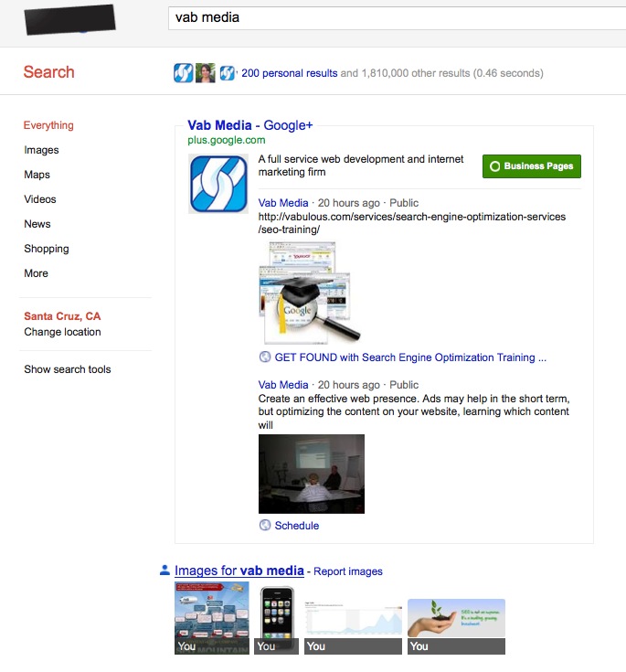Click the large Vab Media logo thumbnail
This screenshot has width=626, height=672.
tap(218, 184)
